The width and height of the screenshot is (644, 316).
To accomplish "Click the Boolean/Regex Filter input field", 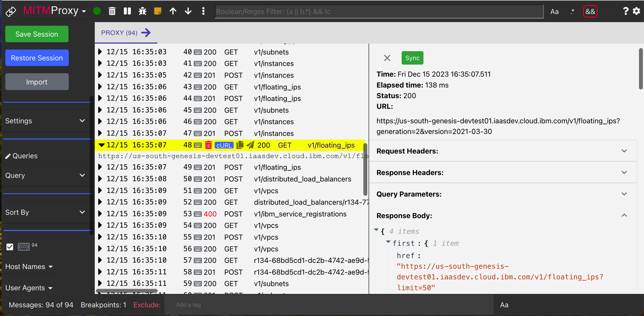I will coord(379,11).
